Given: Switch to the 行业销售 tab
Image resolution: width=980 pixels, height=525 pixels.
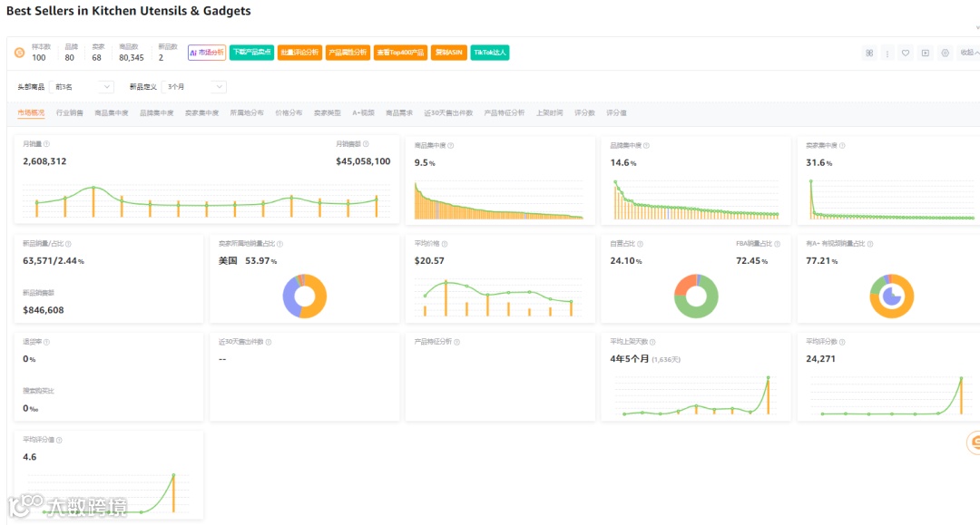Looking at the screenshot, I should click(69, 113).
